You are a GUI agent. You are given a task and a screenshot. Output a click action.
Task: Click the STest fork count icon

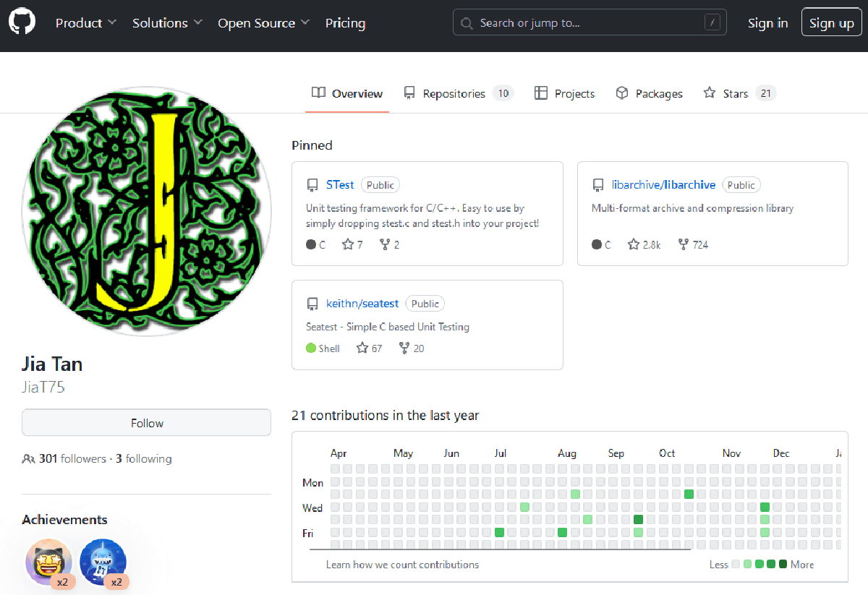385,244
